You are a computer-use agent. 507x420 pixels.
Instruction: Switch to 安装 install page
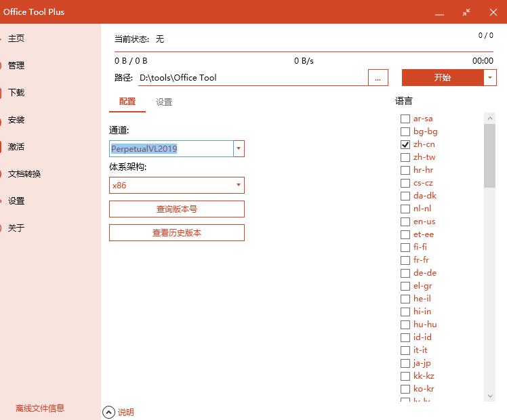[16, 120]
